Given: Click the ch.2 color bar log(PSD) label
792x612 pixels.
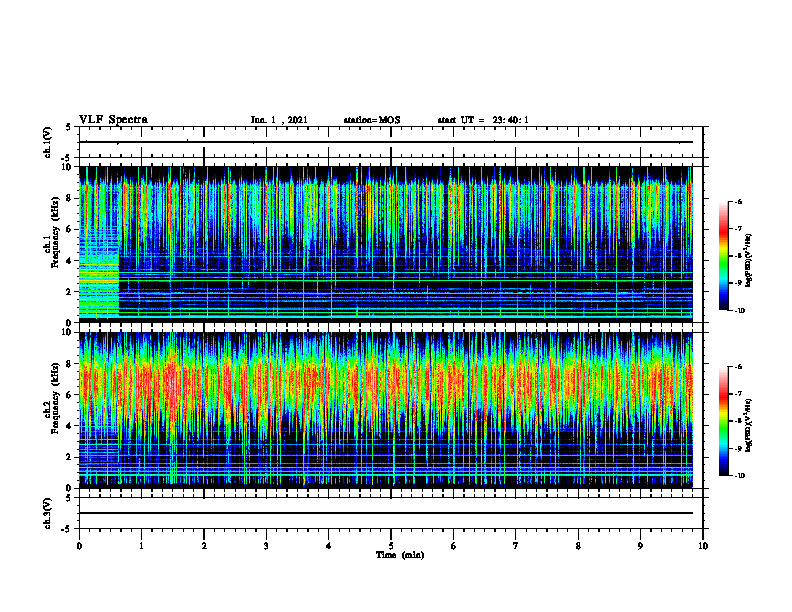Looking at the screenshot, I should [x=749, y=424].
